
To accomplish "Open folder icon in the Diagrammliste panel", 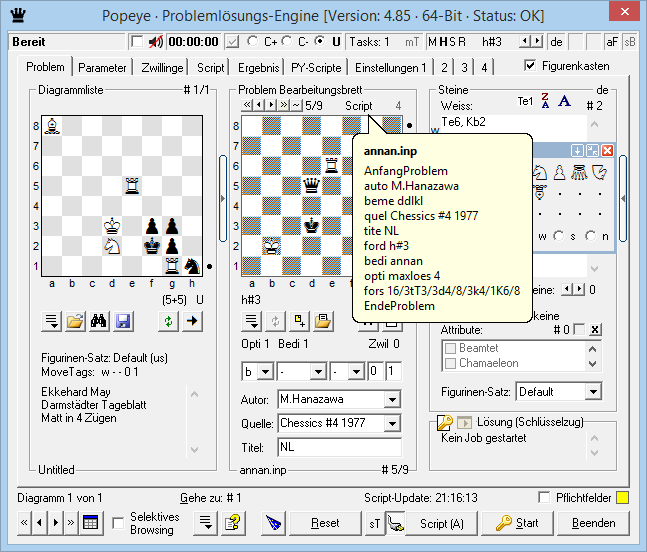I will pos(76,321).
